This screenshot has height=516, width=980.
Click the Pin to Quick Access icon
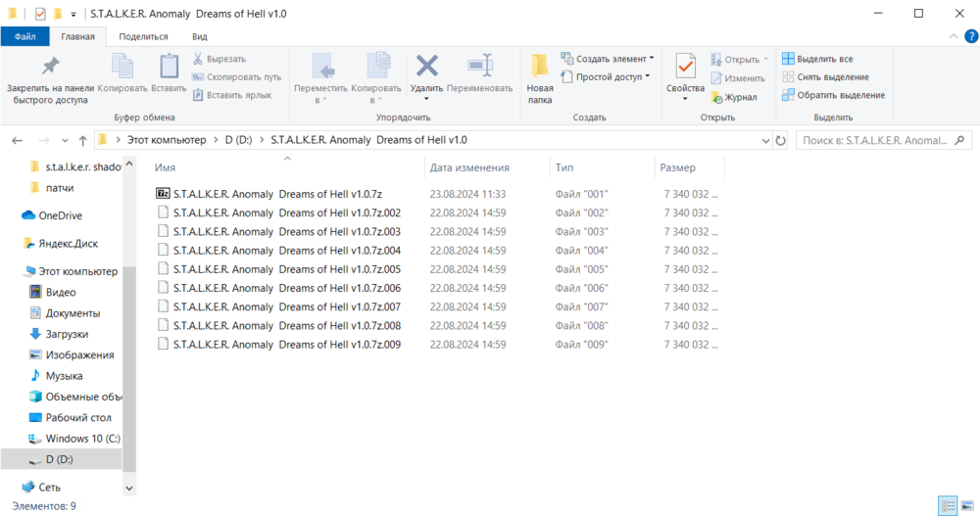49,67
